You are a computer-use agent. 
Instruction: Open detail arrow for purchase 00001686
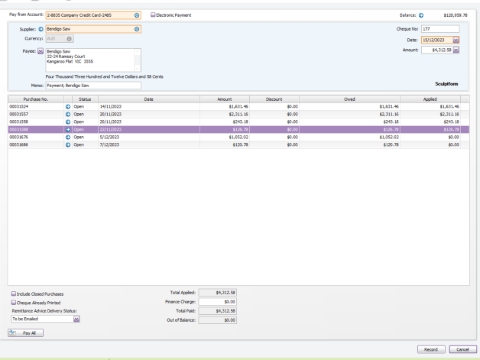(x=68, y=145)
